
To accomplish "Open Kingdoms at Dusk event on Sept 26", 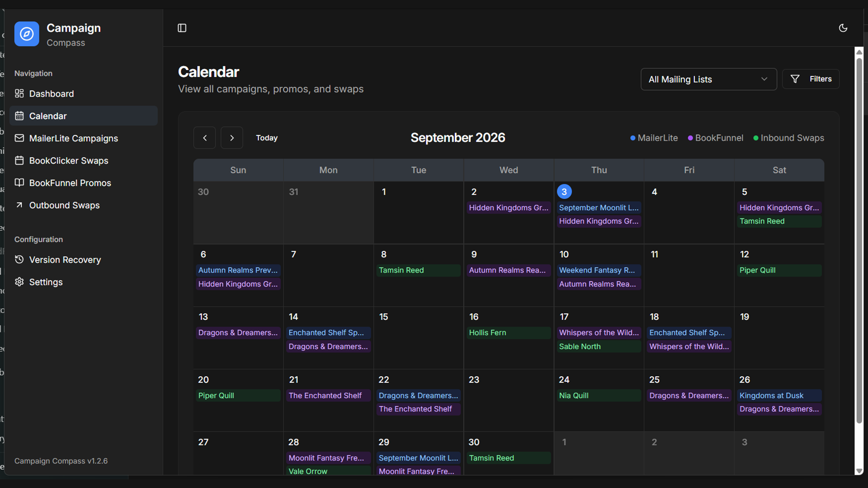I will (x=779, y=395).
